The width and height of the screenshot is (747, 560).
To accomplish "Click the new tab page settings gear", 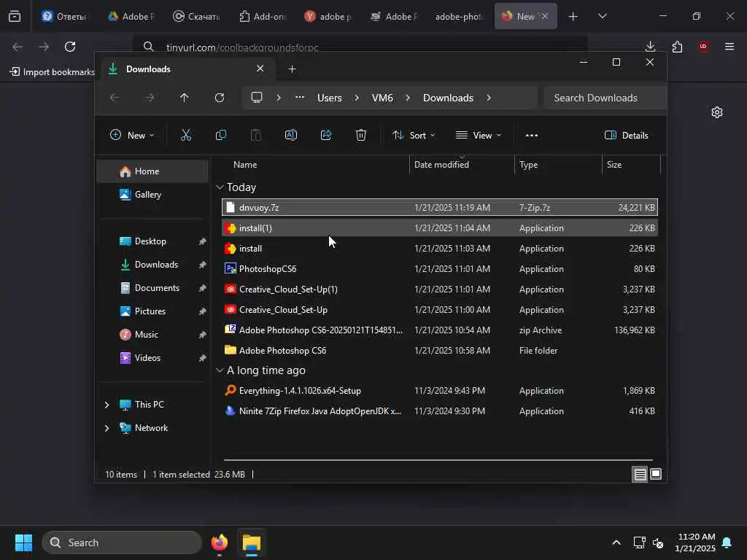I will pyautogui.click(x=717, y=112).
